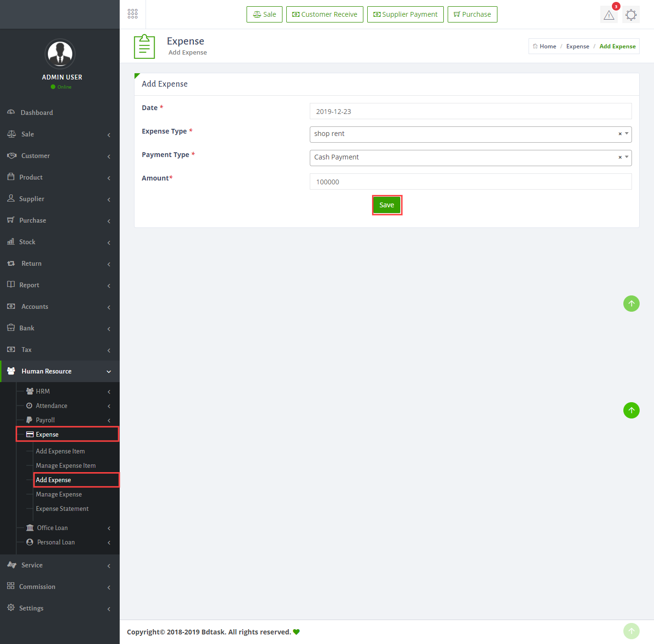The image size is (654, 644).
Task: Open Manage Expense in sidebar
Action: [59, 494]
